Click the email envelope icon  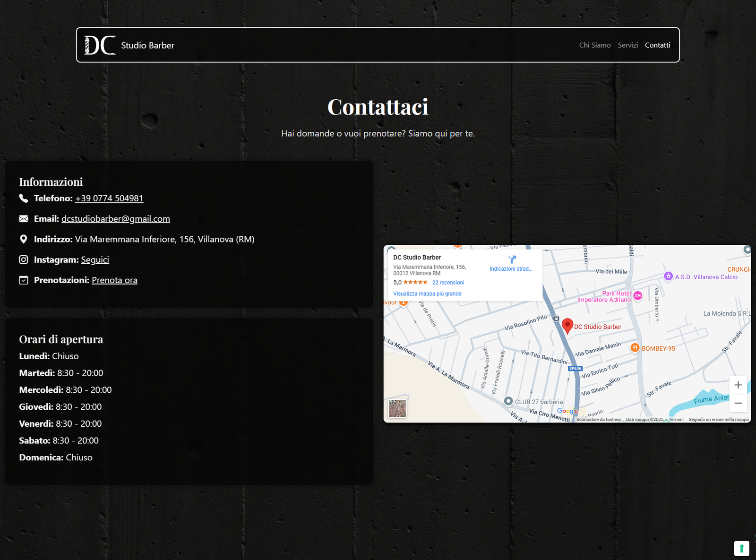coord(24,219)
